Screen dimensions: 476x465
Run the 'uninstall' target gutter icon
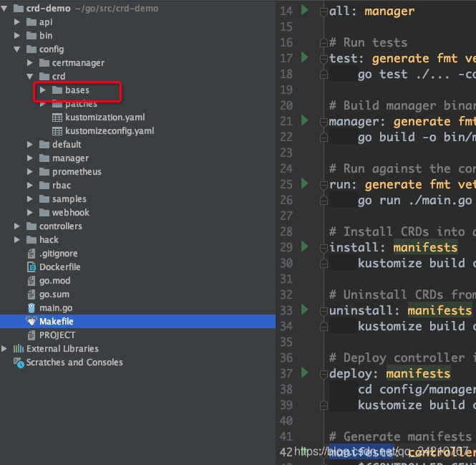tap(304, 310)
